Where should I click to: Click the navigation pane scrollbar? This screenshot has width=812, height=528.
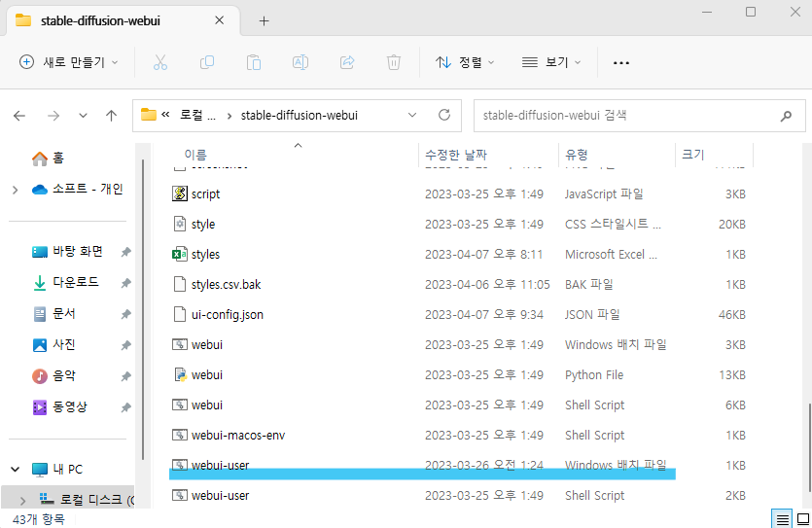click(143, 310)
